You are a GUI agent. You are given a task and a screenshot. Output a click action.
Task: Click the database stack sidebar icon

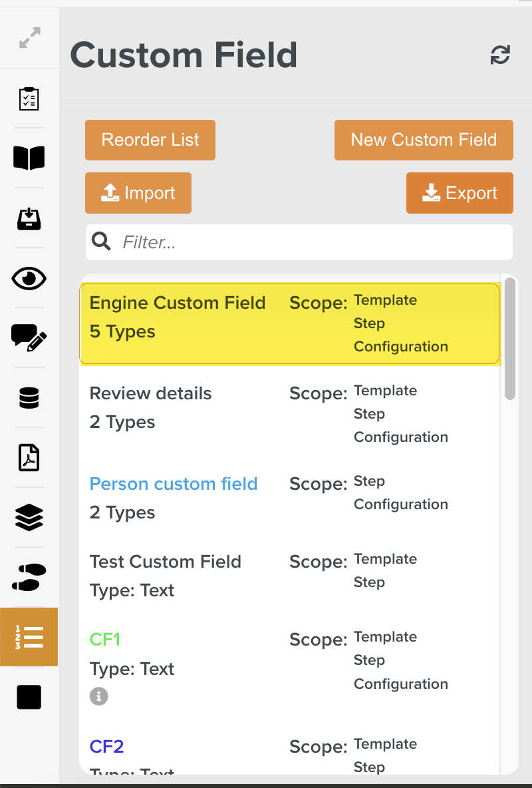[29, 398]
